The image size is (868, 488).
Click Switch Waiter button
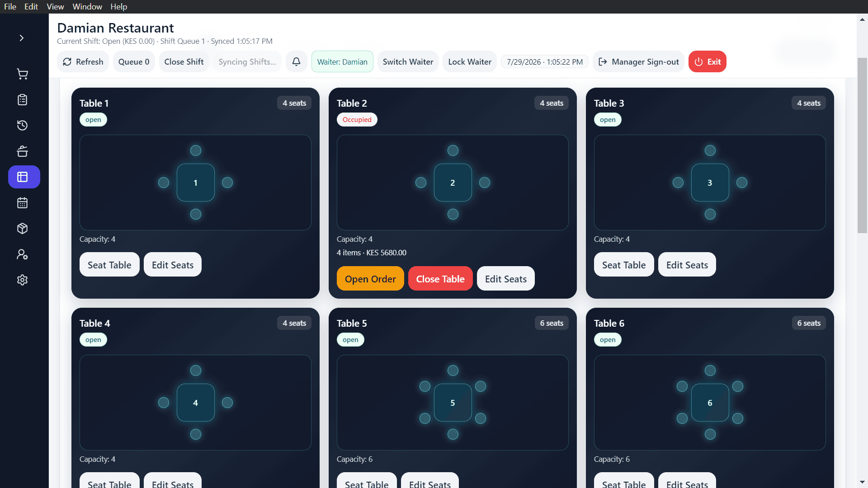pyautogui.click(x=408, y=62)
